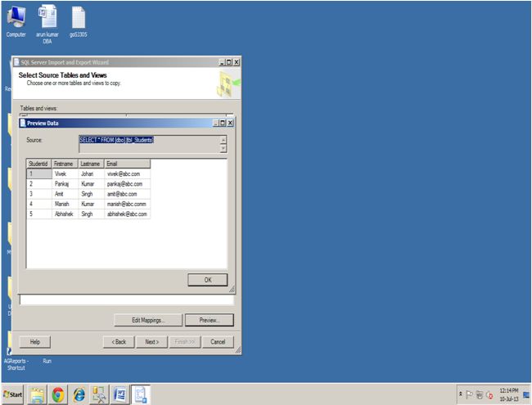This screenshot has height=405, width=532.
Task: Click Show Desktop button at taskbar end
Action: click(x=527, y=394)
